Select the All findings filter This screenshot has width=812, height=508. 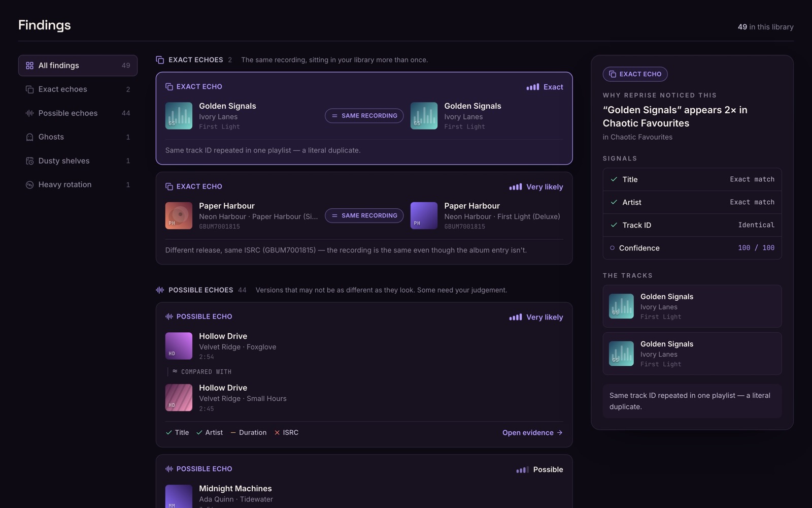click(78, 66)
